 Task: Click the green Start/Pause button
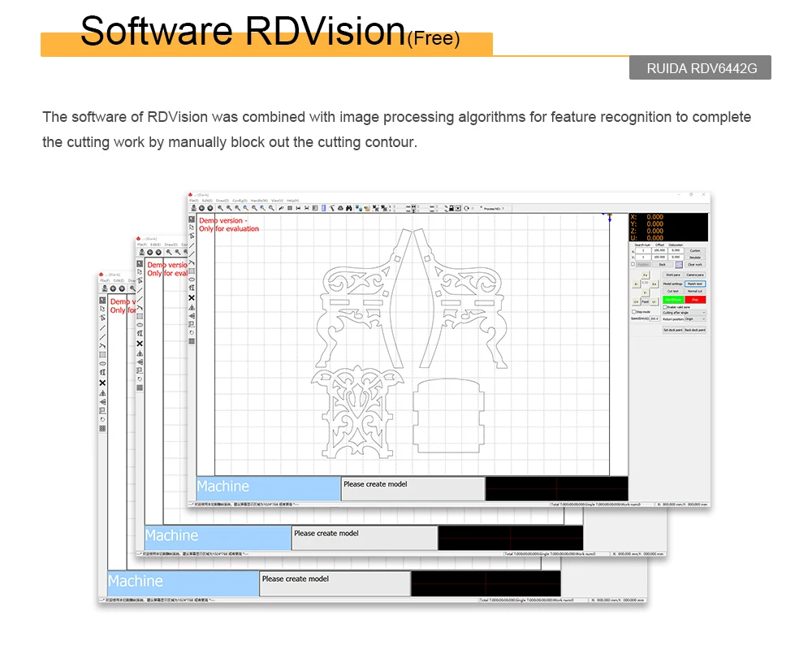tap(673, 300)
